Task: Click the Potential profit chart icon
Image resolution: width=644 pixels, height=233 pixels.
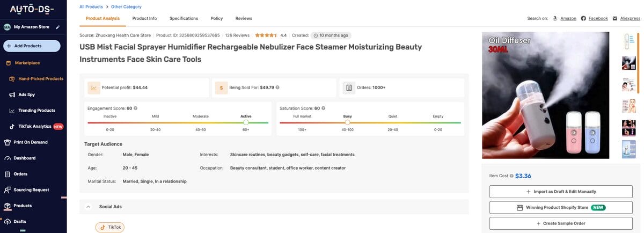Action: tap(94, 88)
